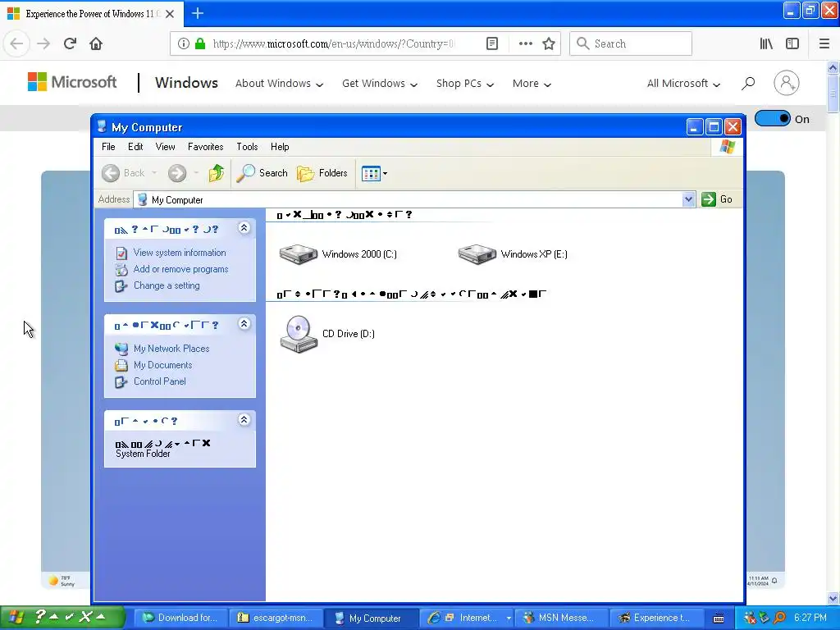Open a new Firefox tab
This screenshot has width=840, height=630.
[x=197, y=13]
